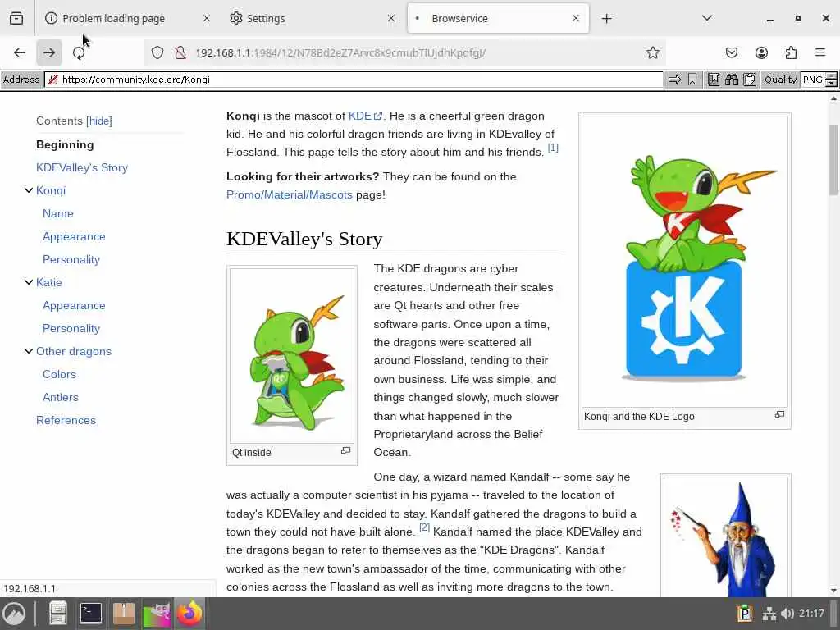The width and height of the screenshot is (840, 630).
Task: Click the Browservice Go arrow button
Action: point(674,80)
